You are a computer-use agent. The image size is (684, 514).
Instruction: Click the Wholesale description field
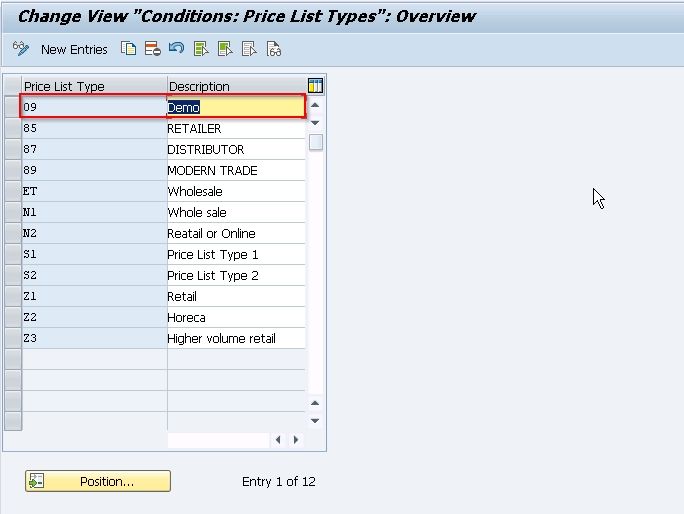tap(236, 191)
